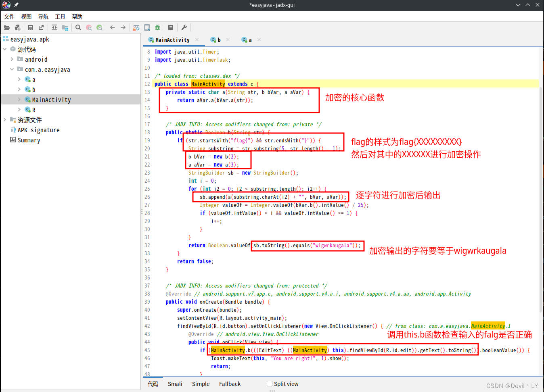Click the add files toolbar icon
Image resolution: width=544 pixels, height=392 pixels.
17,27
